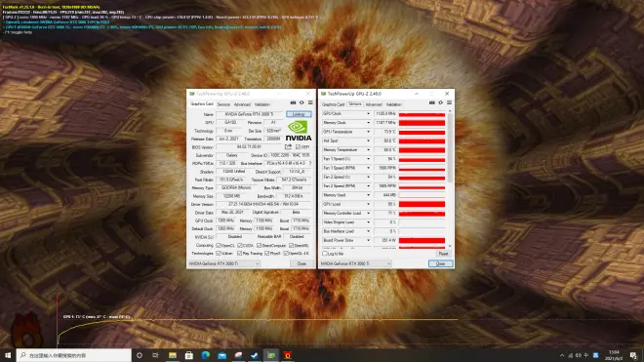Click the Bus Interface question mark icon
This screenshot has width=644, height=362.
[309, 164]
